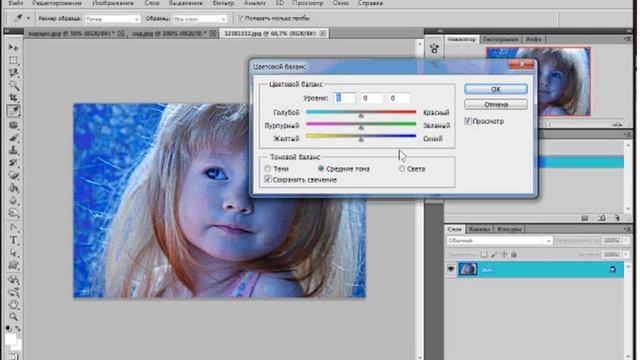This screenshot has height=360, width=640.
Task: Close the active document tab
Action: (322, 33)
